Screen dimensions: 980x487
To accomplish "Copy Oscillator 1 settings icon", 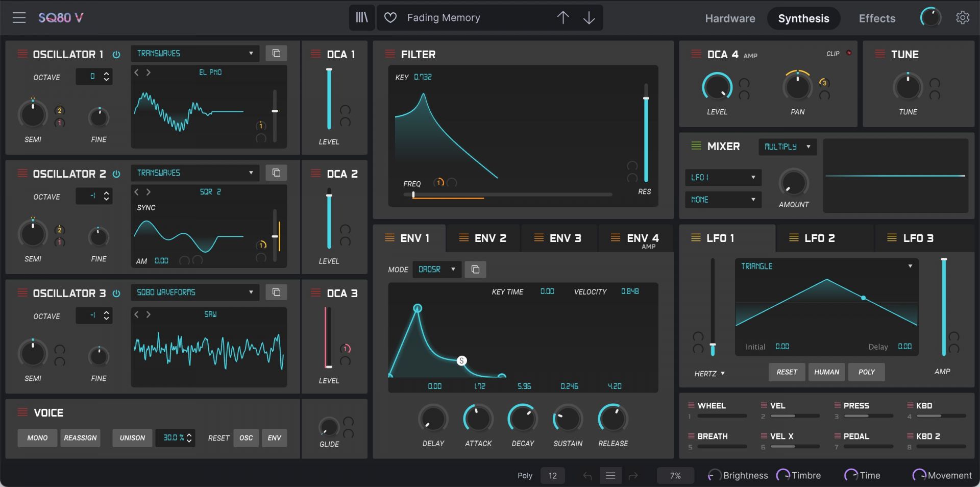I will [x=276, y=53].
